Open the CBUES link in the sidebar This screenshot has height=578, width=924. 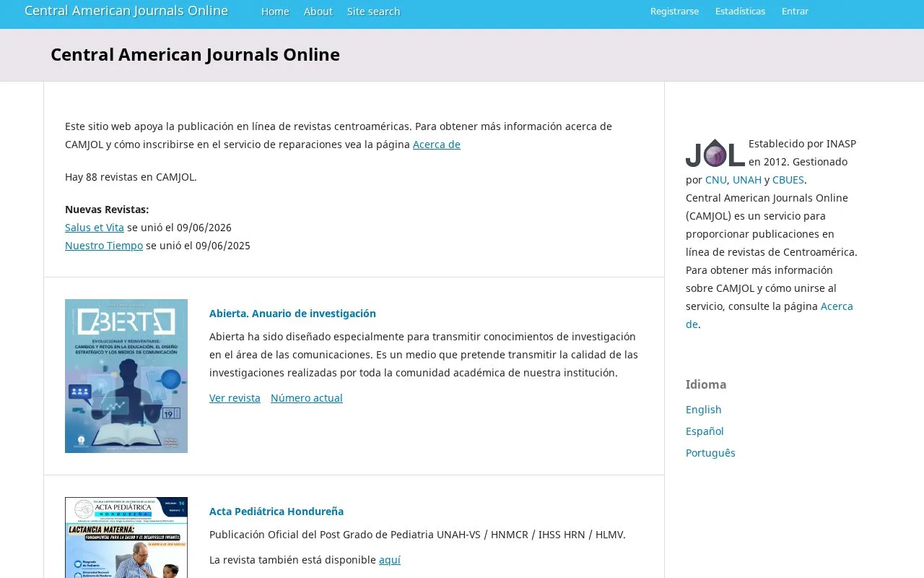tap(788, 180)
